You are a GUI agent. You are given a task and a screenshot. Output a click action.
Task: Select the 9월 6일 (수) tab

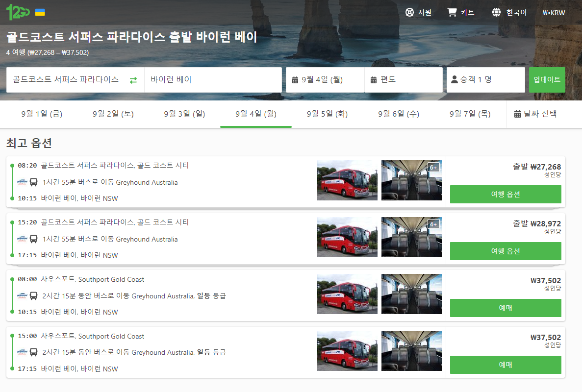(399, 114)
